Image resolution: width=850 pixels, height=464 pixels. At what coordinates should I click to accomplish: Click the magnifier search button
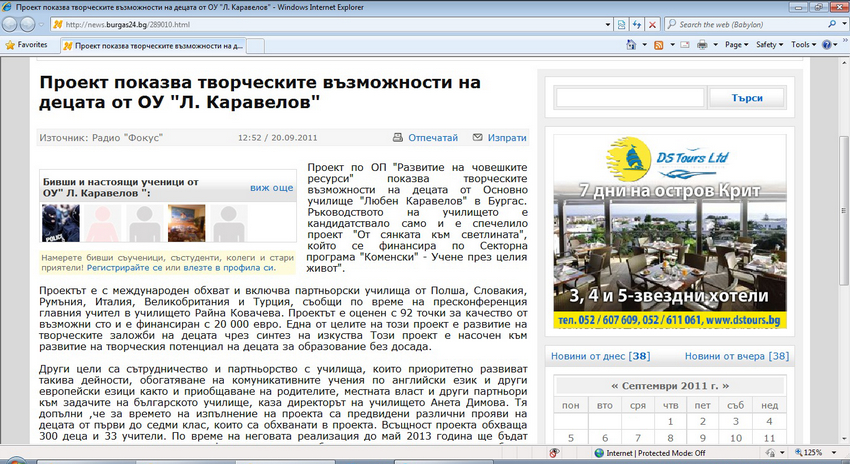click(832, 24)
